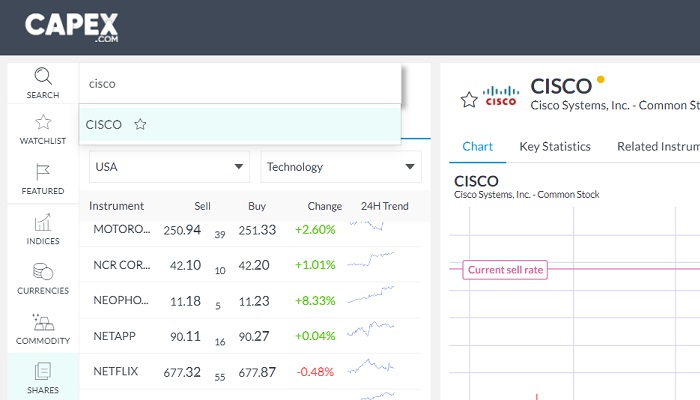Screen dimensions: 700x400
Task: Click Netflix buy price 677.87
Action: pyautogui.click(x=257, y=372)
